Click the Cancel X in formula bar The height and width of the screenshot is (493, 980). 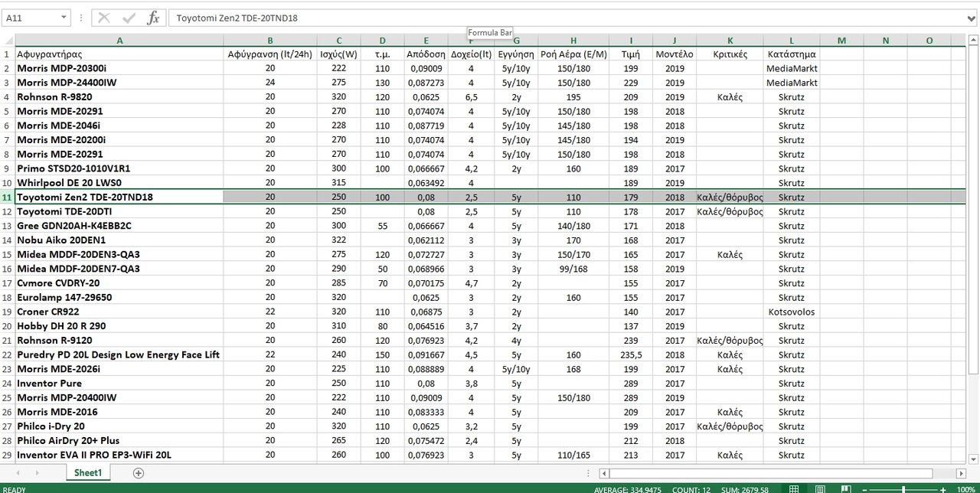[104, 18]
